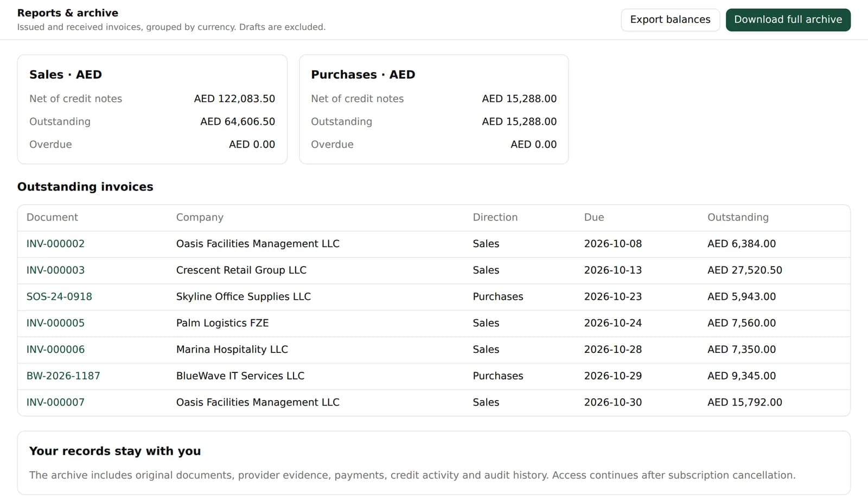Viewport: 868px width, 500px height.
Task: Select outstanding amount AED 6,384.00
Action: coord(742,244)
